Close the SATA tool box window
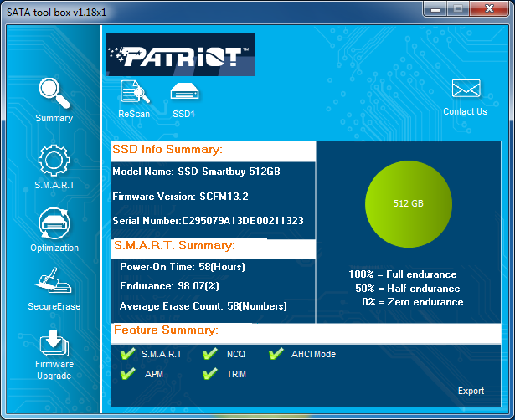Viewport: 515px width, 420px height. [x=489, y=8]
